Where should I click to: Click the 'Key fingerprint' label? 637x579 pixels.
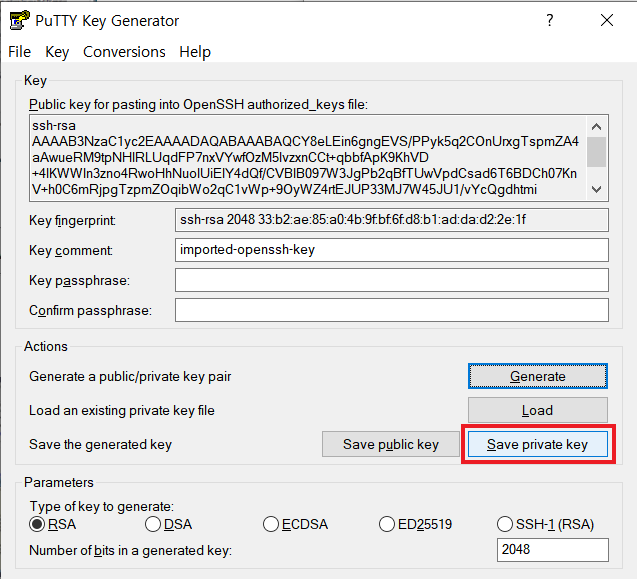click(x=72, y=221)
